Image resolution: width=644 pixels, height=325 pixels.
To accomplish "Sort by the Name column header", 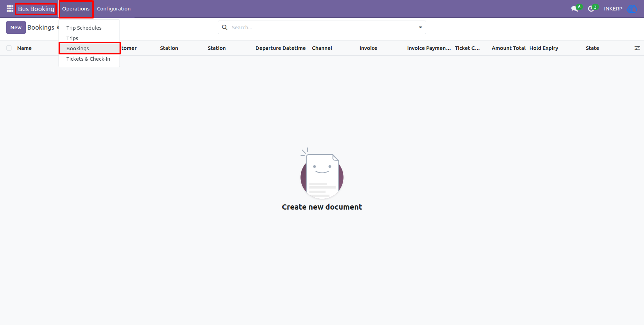I will pyautogui.click(x=24, y=48).
